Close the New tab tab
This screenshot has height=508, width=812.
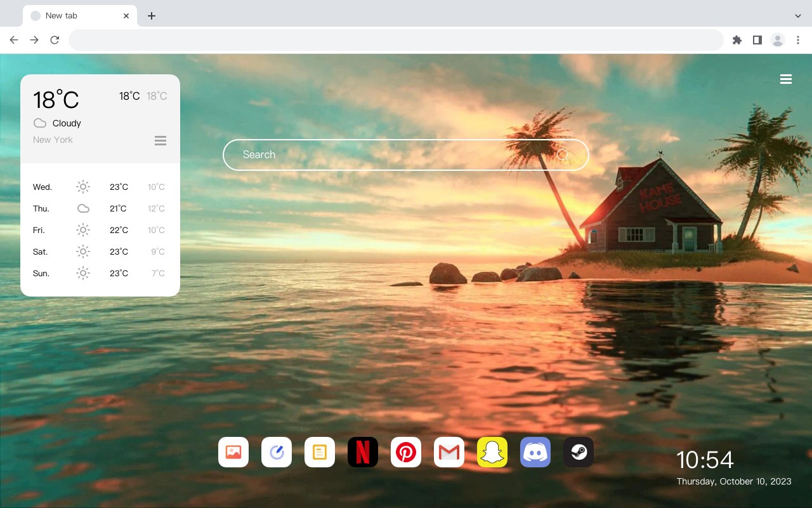point(126,16)
